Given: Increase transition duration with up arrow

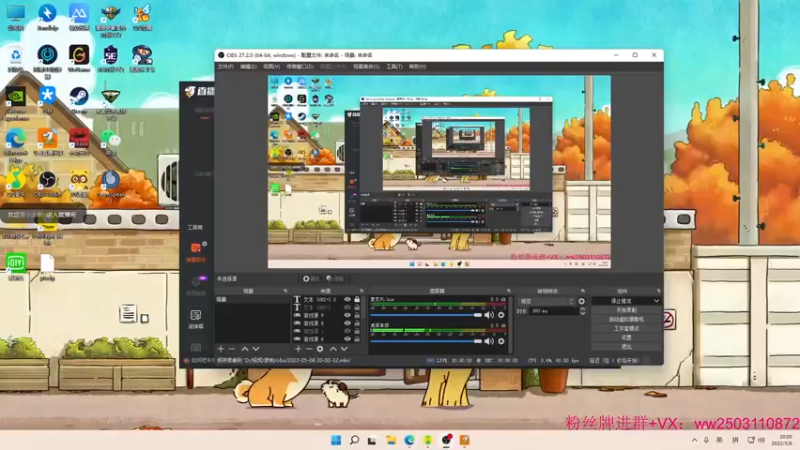Looking at the screenshot, I should tap(583, 309).
